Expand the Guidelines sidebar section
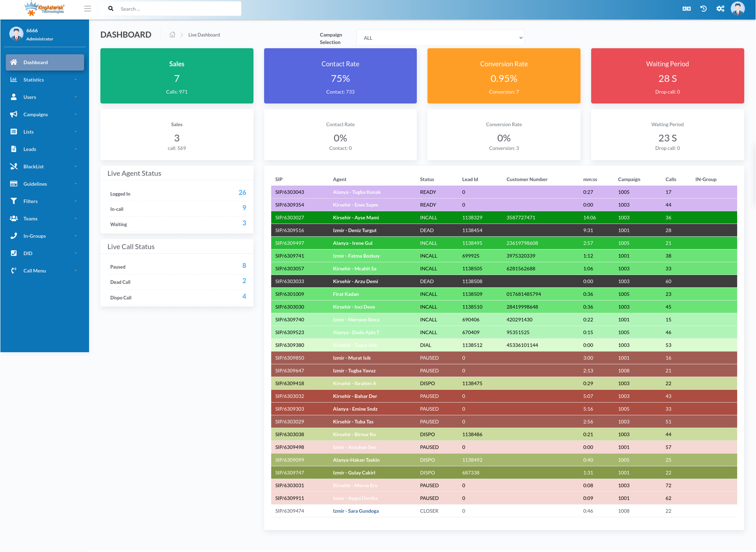Viewport: 756px width, 552px height. (x=35, y=184)
